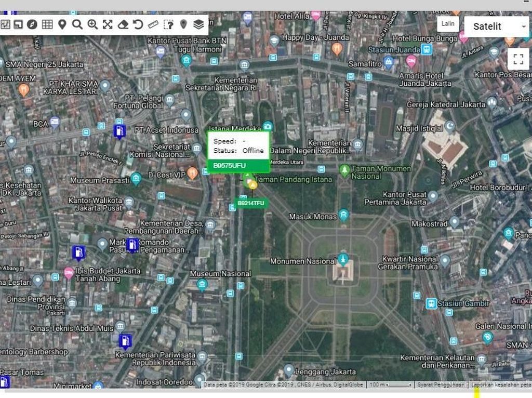Click the B9214TFU vehicle label
532x398 pixels.
pos(251,203)
